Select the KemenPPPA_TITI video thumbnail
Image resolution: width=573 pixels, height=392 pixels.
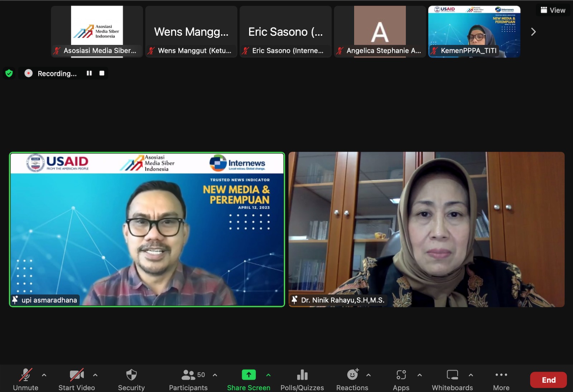(474, 32)
